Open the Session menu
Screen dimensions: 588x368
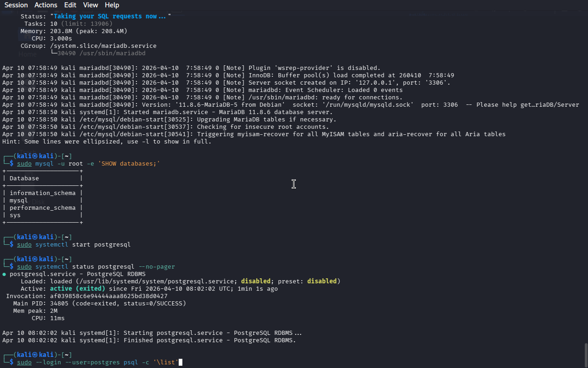[x=16, y=5]
